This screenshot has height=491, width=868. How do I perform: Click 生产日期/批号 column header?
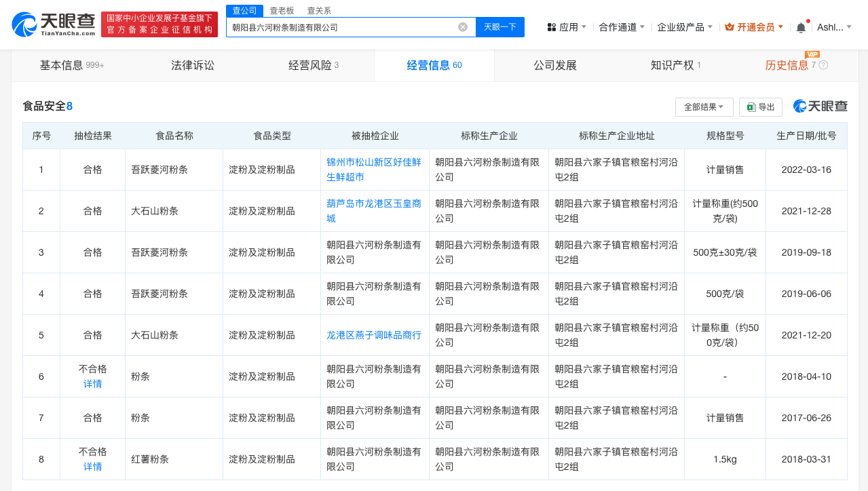pos(806,136)
